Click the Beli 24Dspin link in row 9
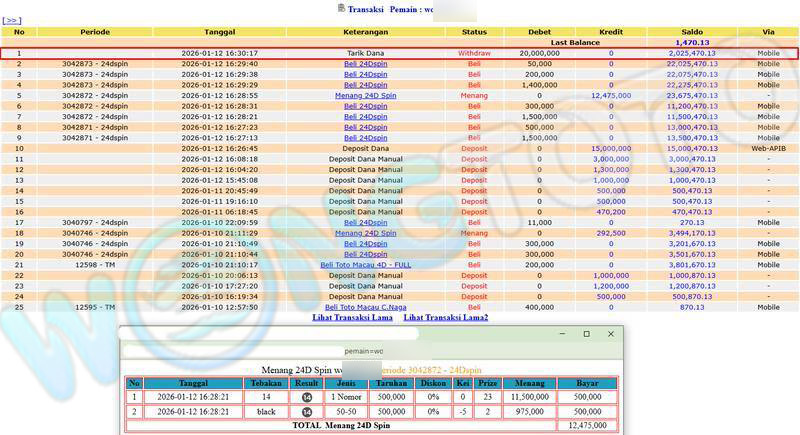Viewport: 800px width, 435px height. pyautogui.click(x=364, y=138)
